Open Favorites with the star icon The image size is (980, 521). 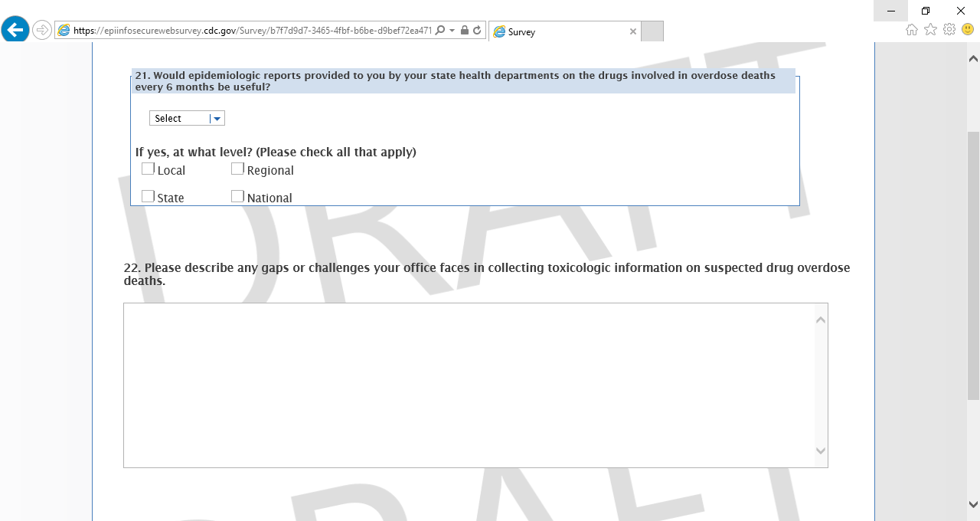click(x=930, y=30)
